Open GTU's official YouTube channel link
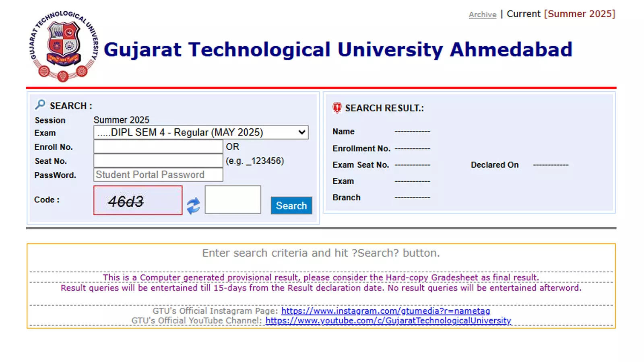This screenshot has width=644, height=362. click(388, 321)
